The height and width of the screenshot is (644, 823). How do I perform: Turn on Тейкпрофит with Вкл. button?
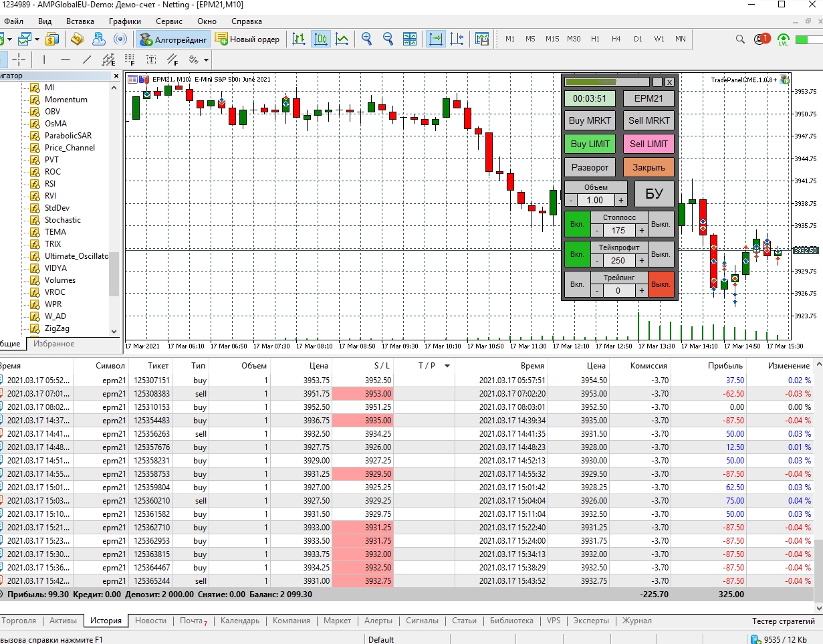(577, 255)
